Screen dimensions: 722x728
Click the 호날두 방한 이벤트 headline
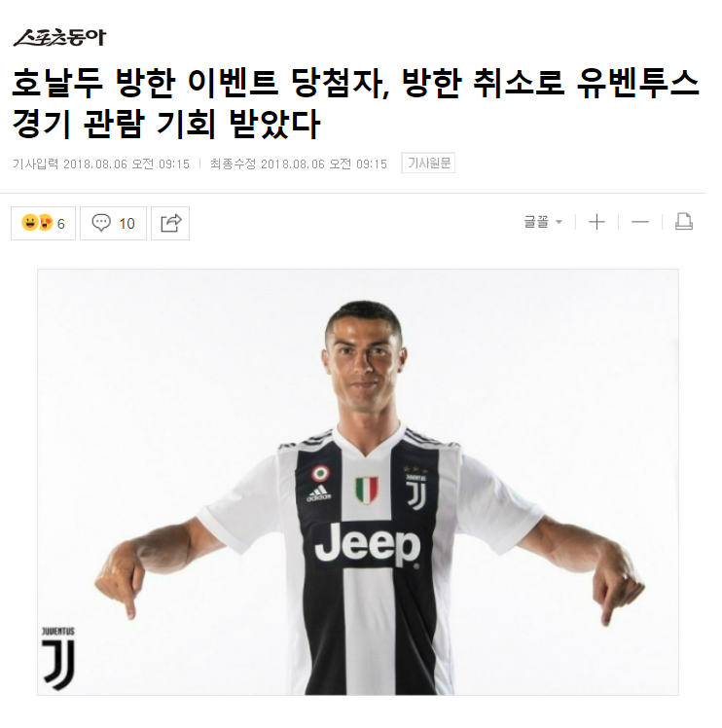(x=355, y=103)
